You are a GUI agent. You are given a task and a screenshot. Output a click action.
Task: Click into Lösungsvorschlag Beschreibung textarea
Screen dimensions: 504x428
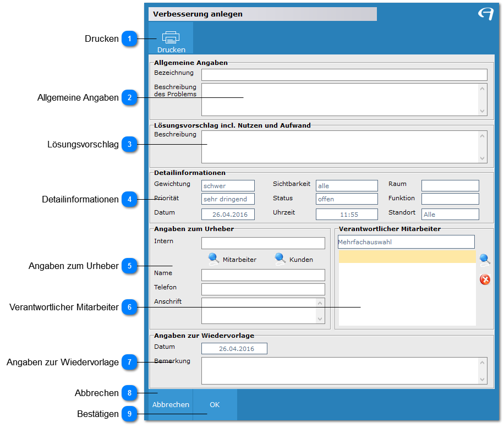344,147
